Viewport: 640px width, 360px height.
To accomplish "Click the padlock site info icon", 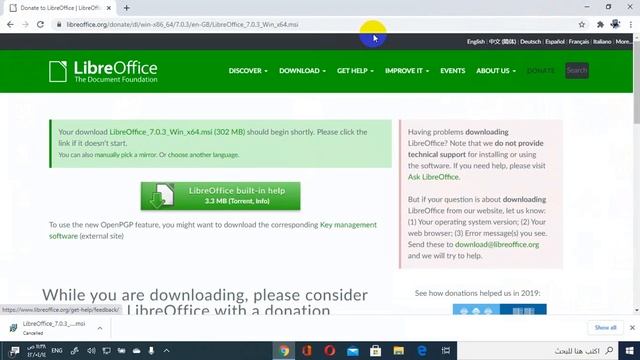I will 59,24.
